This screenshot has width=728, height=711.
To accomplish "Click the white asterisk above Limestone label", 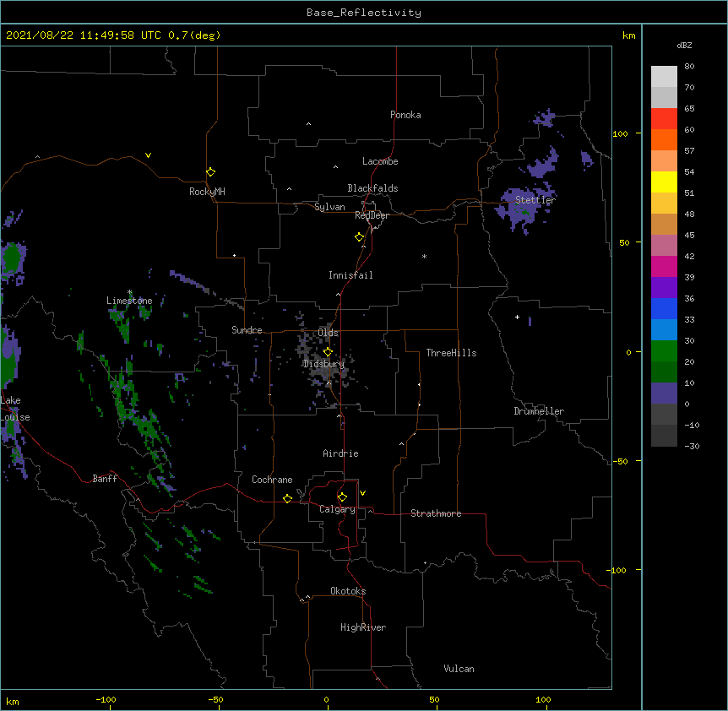I will pyautogui.click(x=130, y=292).
